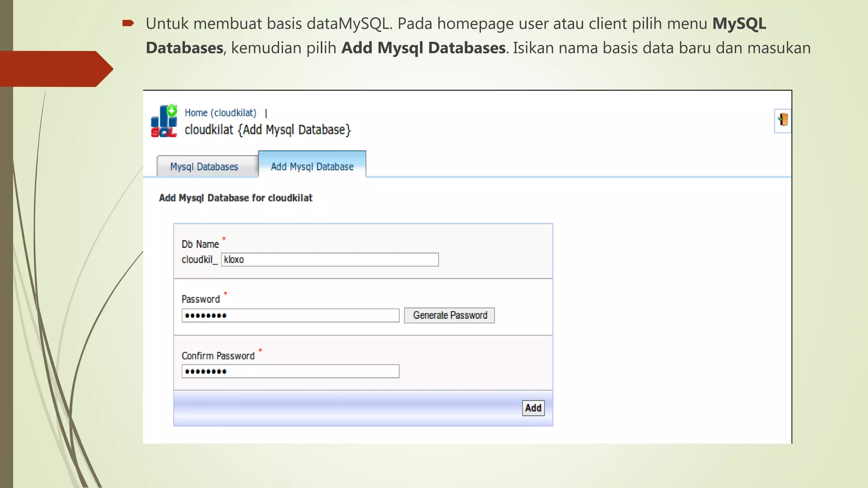Click the Confirm Password label
Screen dimensions: 868x488
pos(218,356)
